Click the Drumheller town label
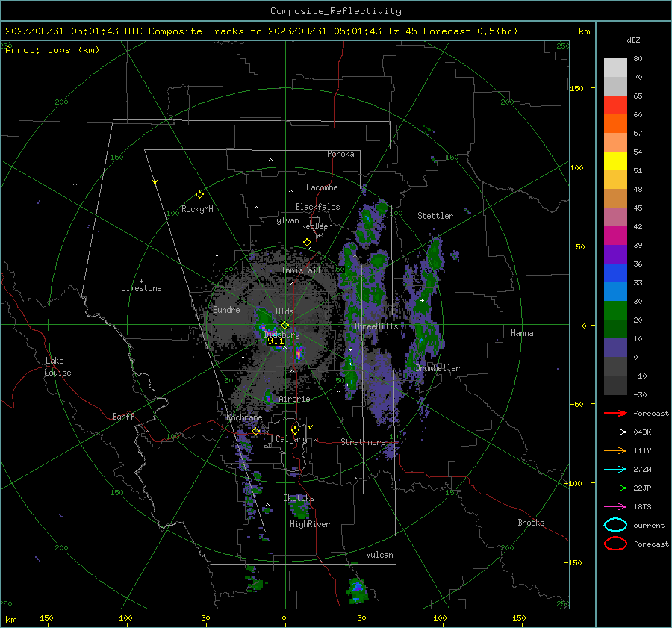The width and height of the screenshot is (672, 628). click(438, 368)
